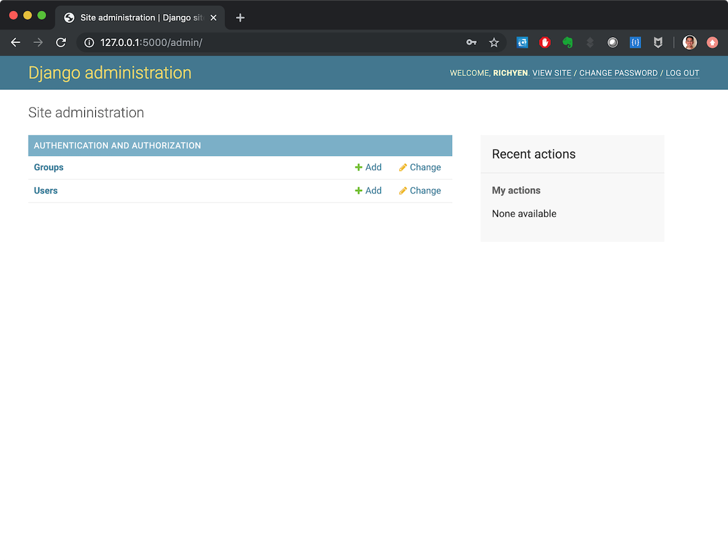Image resolution: width=728 pixels, height=560 pixels.
Task: Open the blue curly braces extension
Action: pos(635,42)
